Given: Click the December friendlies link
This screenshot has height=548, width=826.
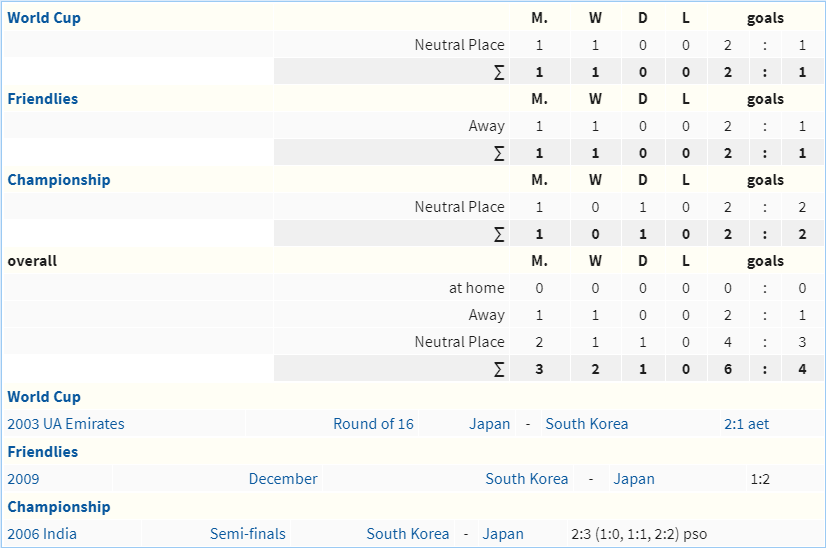Looking at the screenshot, I should coord(283,479).
